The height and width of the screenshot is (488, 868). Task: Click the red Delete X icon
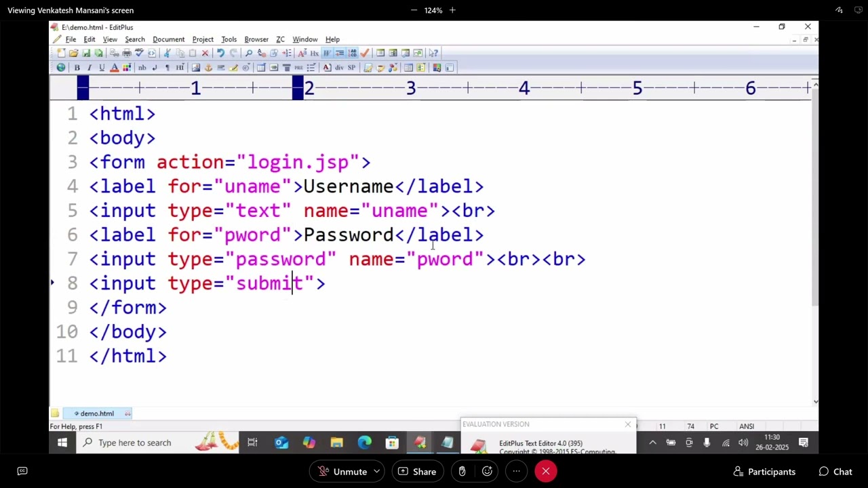[x=205, y=53]
